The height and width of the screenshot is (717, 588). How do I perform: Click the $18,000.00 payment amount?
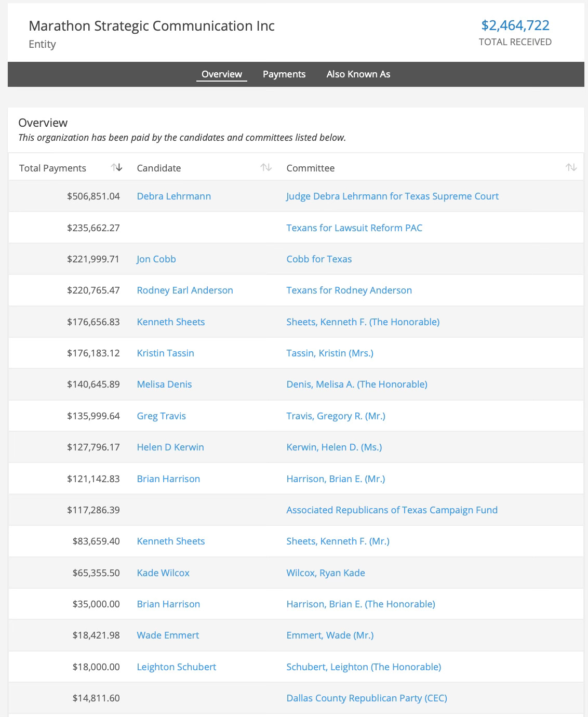point(96,667)
